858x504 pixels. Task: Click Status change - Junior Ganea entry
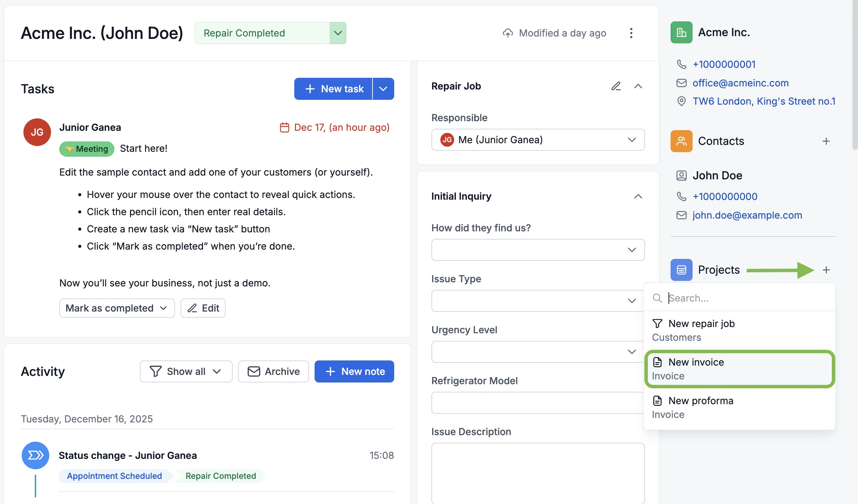point(128,455)
